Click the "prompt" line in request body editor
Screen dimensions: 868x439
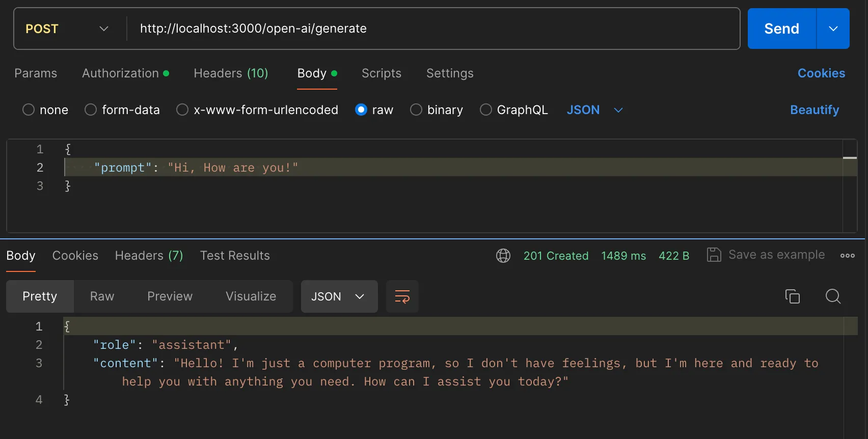click(x=453, y=168)
